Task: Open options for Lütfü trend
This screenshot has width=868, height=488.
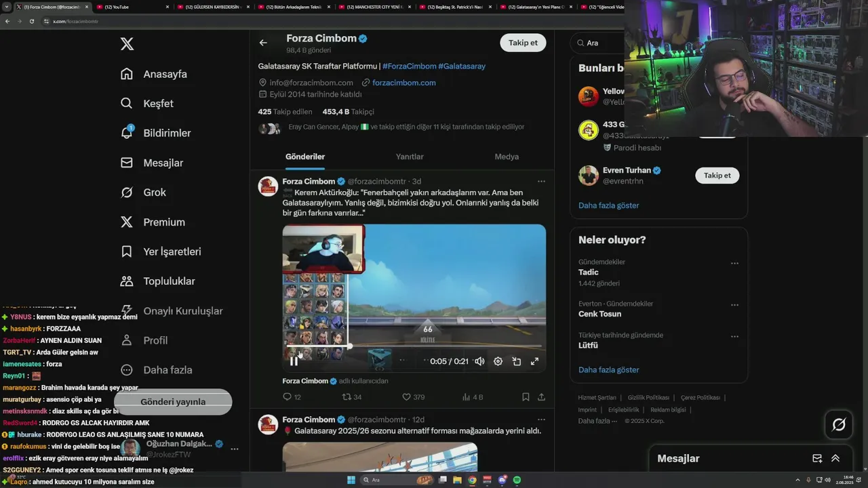Action: [x=734, y=337]
